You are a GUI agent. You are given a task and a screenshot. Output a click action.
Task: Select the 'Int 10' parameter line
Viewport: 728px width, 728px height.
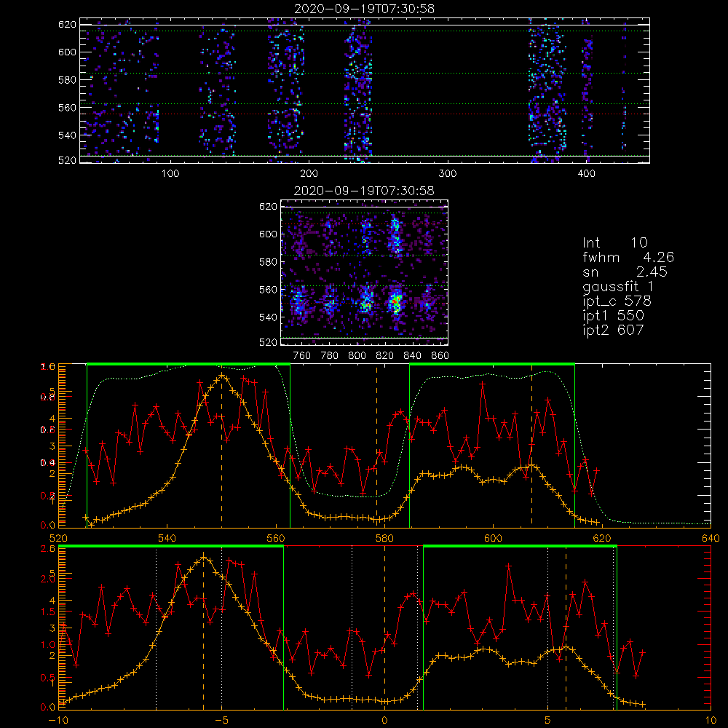615,242
